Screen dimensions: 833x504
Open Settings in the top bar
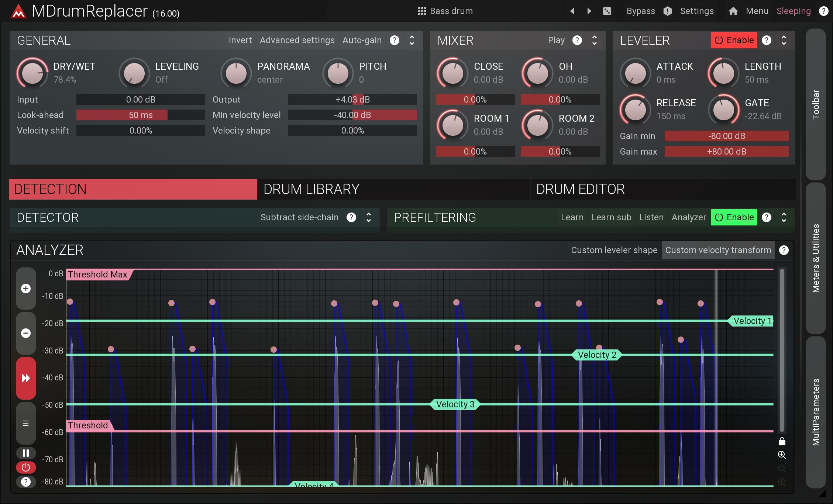(697, 11)
